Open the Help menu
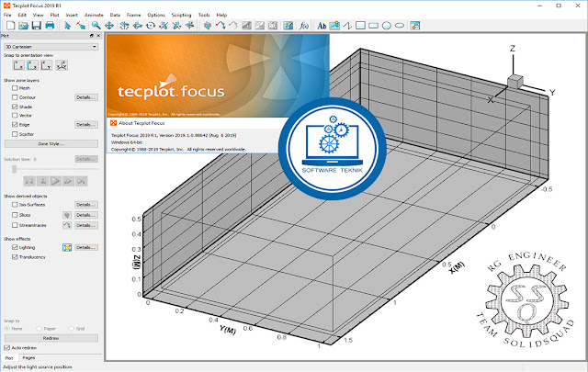This screenshot has width=588, height=372. [x=221, y=15]
